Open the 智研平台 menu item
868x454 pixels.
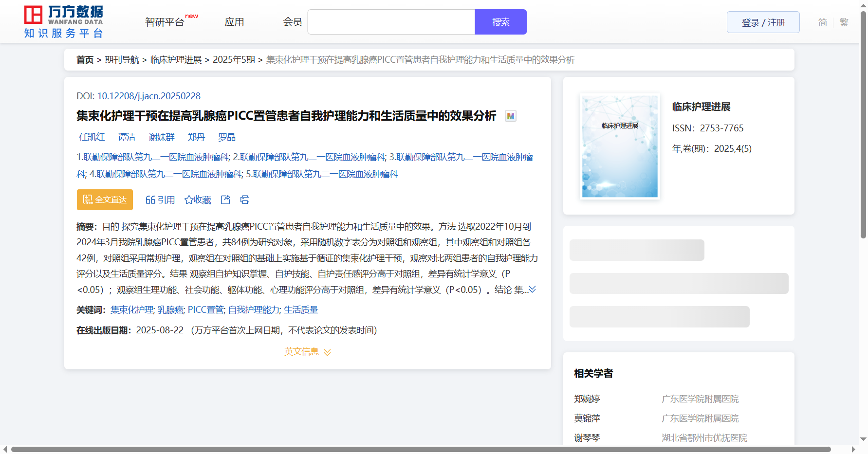(x=165, y=22)
